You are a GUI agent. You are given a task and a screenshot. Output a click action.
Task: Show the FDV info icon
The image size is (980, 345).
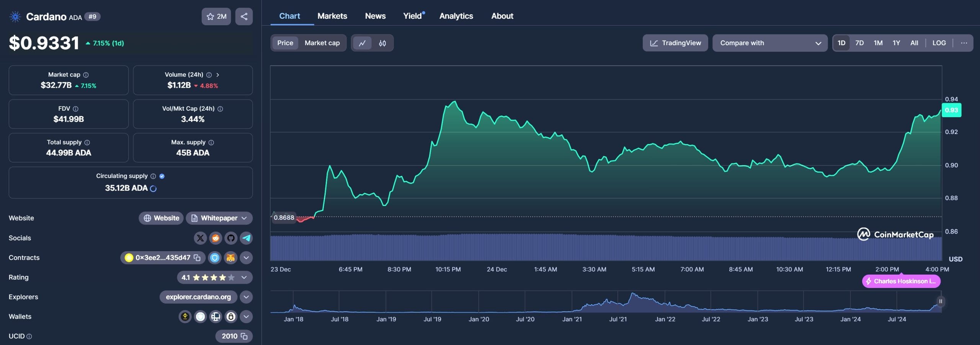pos(76,109)
